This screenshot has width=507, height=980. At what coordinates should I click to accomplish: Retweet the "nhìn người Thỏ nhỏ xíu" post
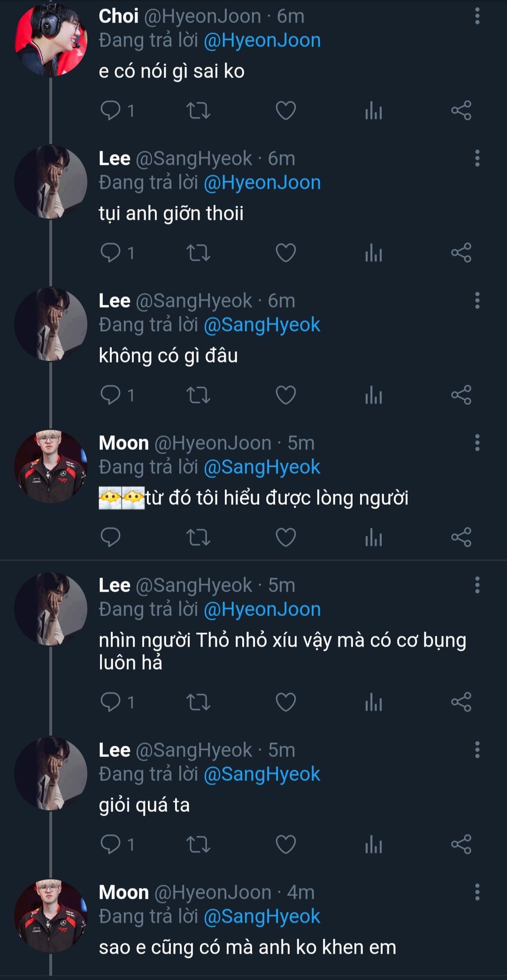pos(198,702)
